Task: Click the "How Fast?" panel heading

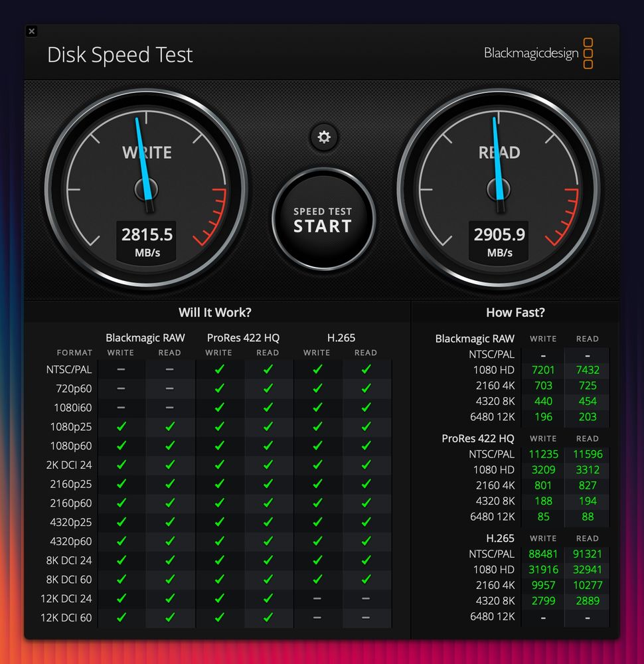Action: [x=515, y=313]
